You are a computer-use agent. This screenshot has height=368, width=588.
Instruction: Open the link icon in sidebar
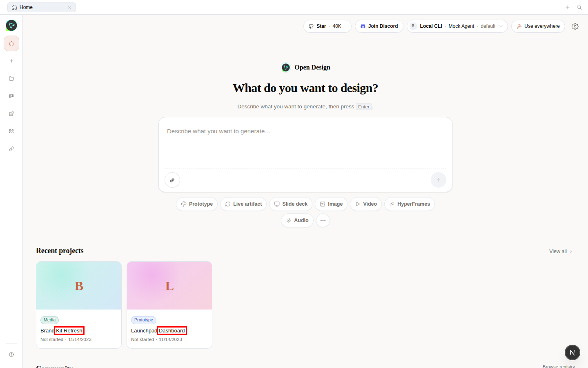tap(11, 149)
